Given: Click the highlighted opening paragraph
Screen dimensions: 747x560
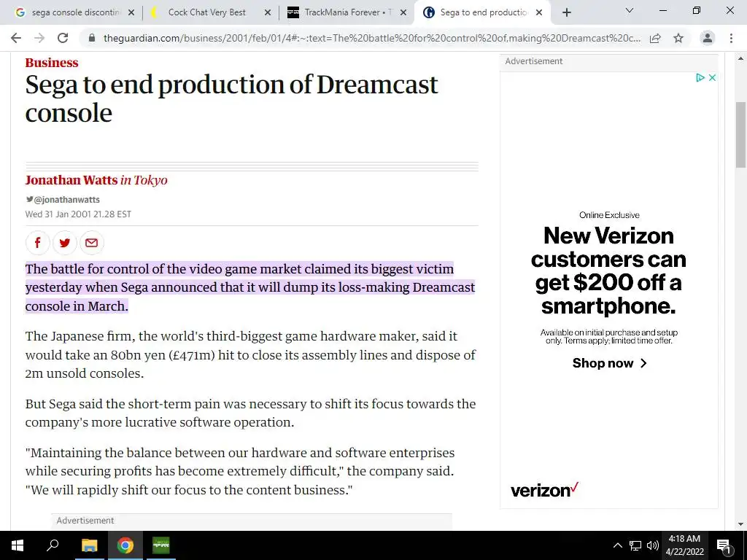Looking at the screenshot, I should [250, 287].
